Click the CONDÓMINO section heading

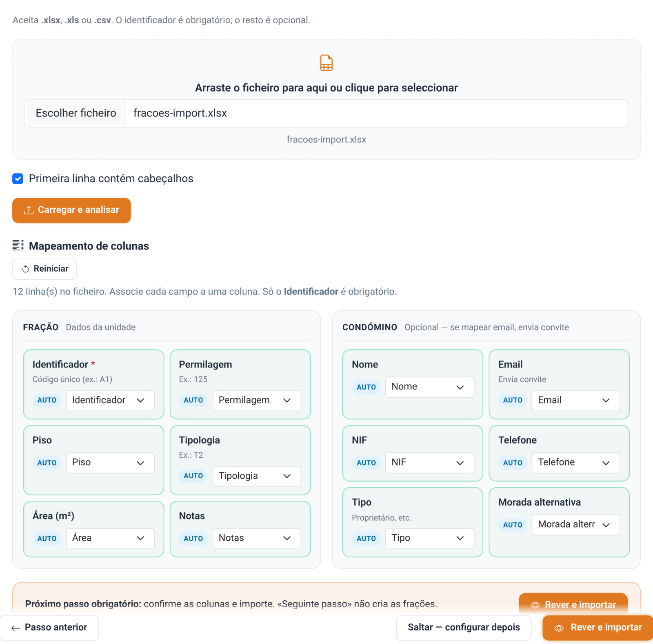coord(370,327)
